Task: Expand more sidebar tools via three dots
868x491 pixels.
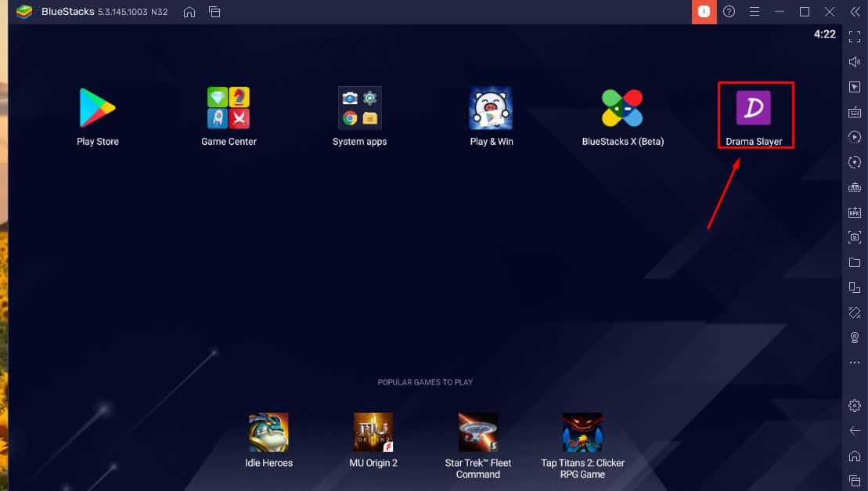Action: pos(855,363)
